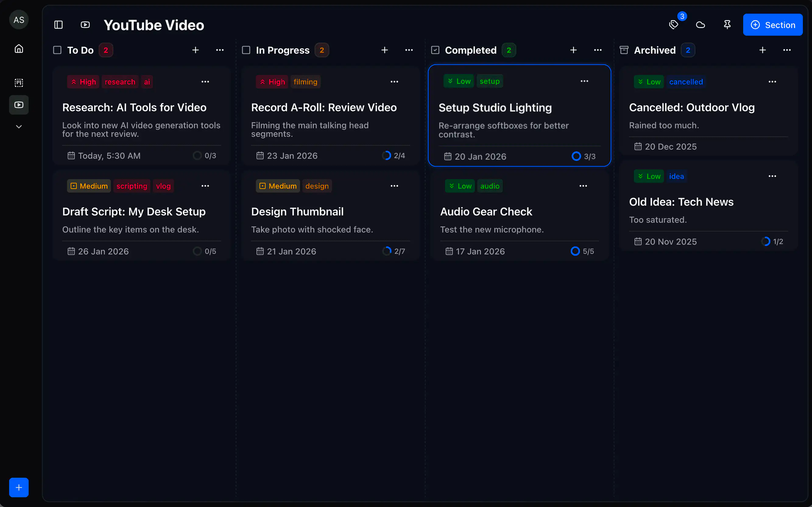Open To Do column options menu
812x507 pixels.
[x=220, y=50]
